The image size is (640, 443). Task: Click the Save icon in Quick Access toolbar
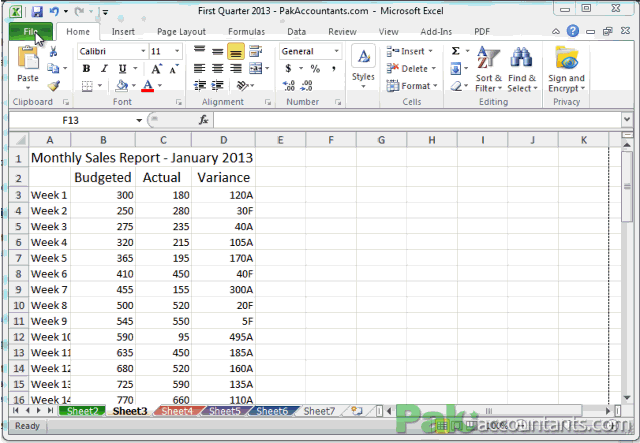coord(37,11)
